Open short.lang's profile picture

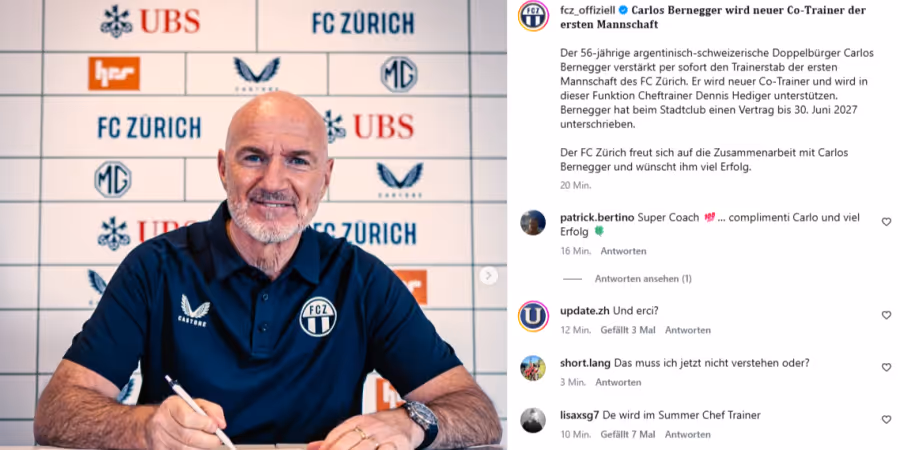click(x=533, y=368)
